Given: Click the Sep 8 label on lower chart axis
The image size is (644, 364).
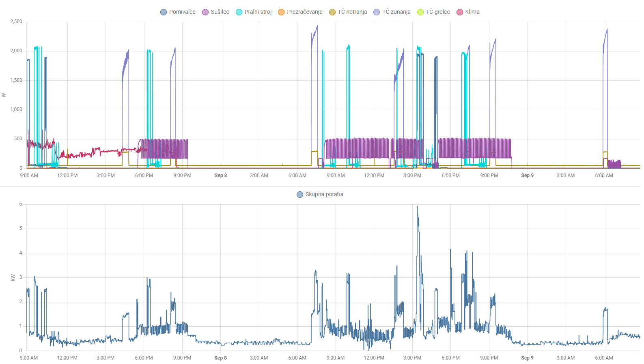Looking at the screenshot, I should [221, 358].
